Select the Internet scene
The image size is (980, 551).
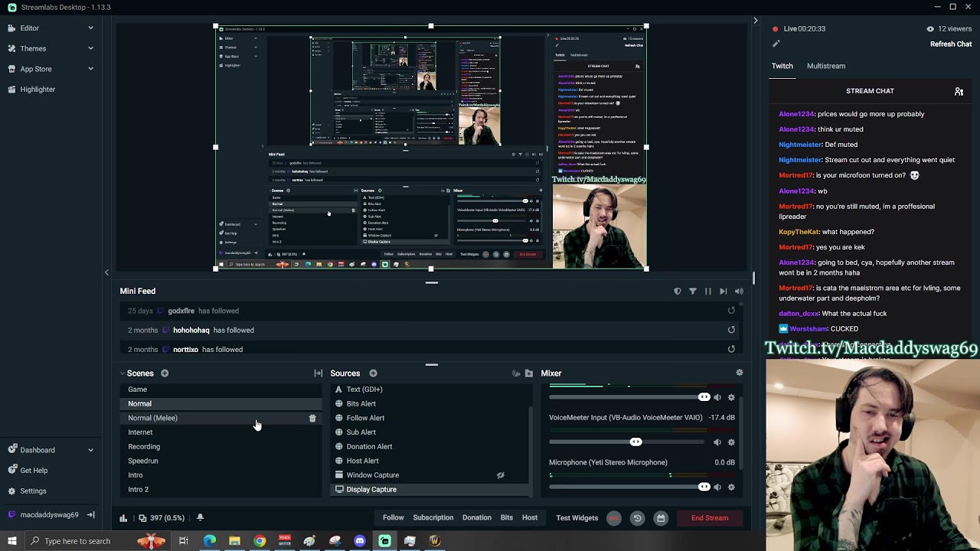(x=220, y=432)
